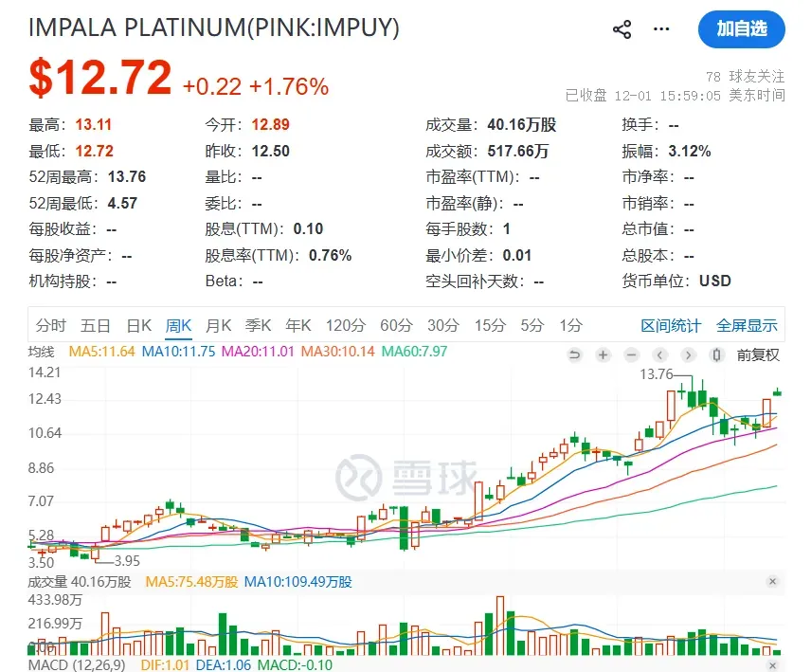Screen dimensions: 811x672
Task: Open 区间统计 range statistics
Action: 671,326
